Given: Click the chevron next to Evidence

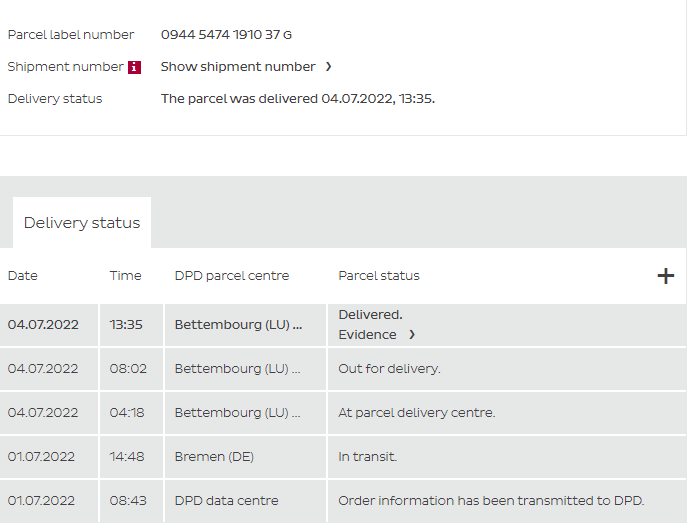Looking at the screenshot, I should point(411,335).
